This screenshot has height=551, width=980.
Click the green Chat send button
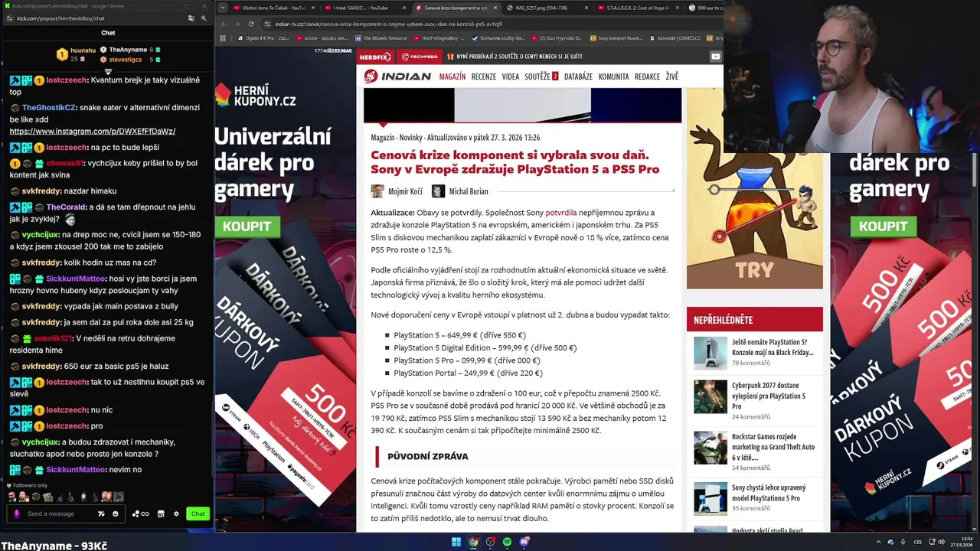pos(198,514)
